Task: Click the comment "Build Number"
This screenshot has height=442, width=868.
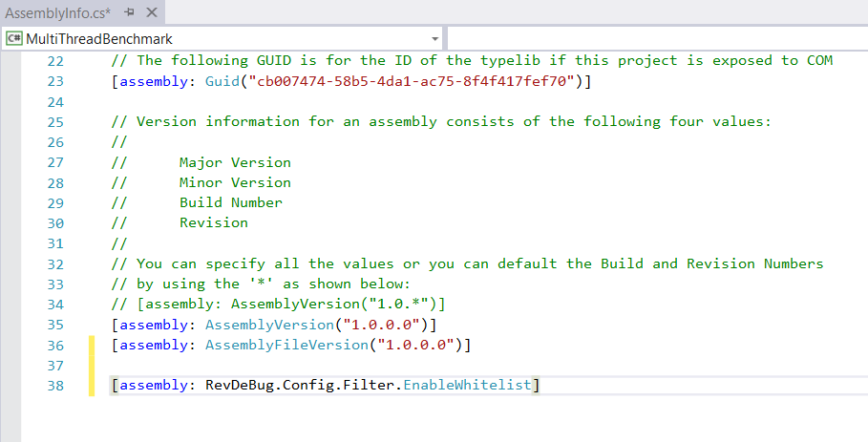Action: pyautogui.click(x=231, y=203)
